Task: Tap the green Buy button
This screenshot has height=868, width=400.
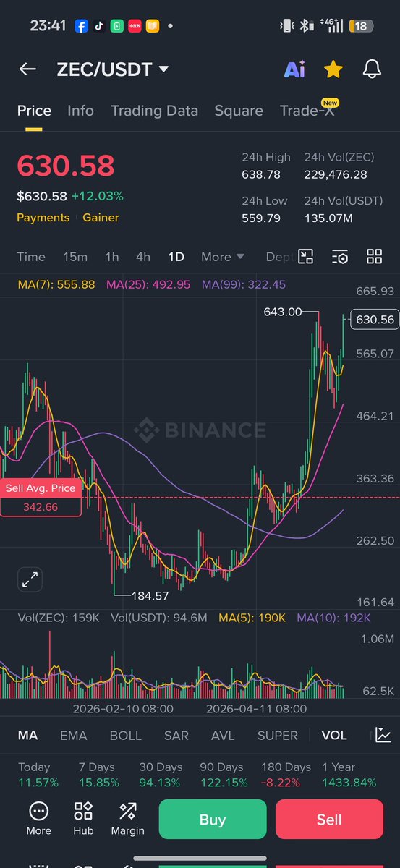Action: [213, 820]
